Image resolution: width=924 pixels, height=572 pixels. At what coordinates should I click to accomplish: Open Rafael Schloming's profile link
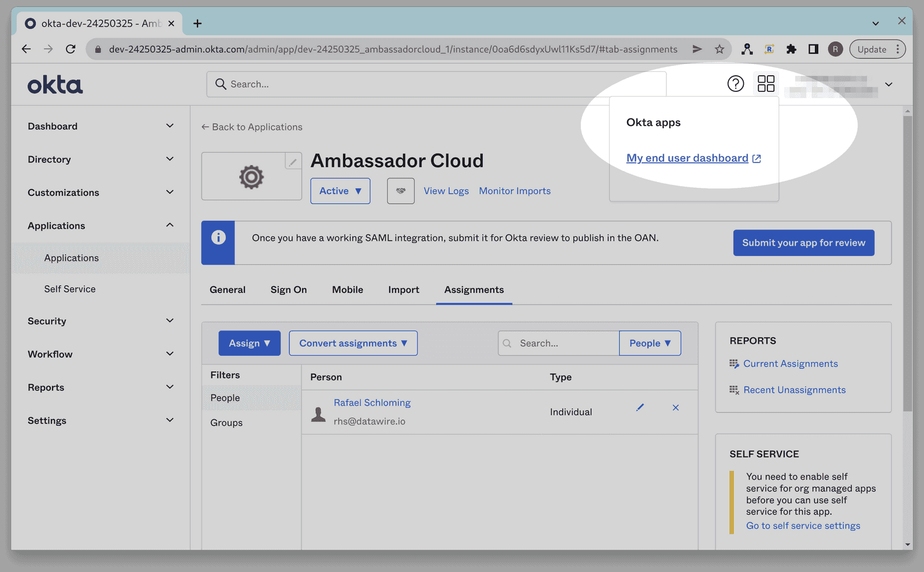tap(372, 403)
